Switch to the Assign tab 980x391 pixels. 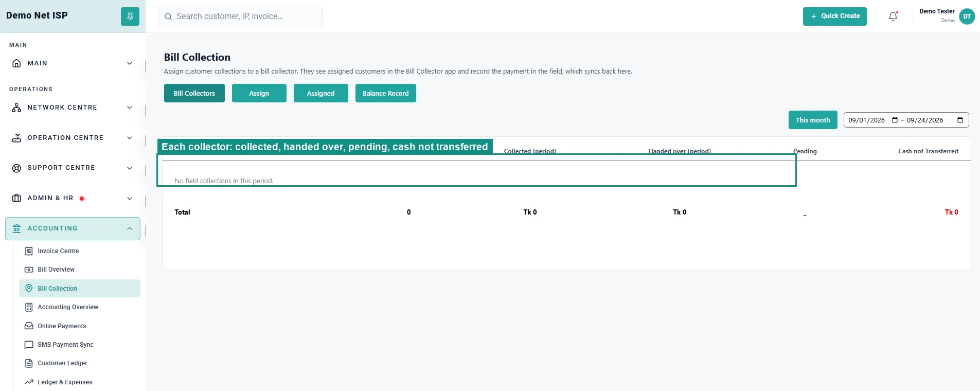pyautogui.click(x=259, y=93)
